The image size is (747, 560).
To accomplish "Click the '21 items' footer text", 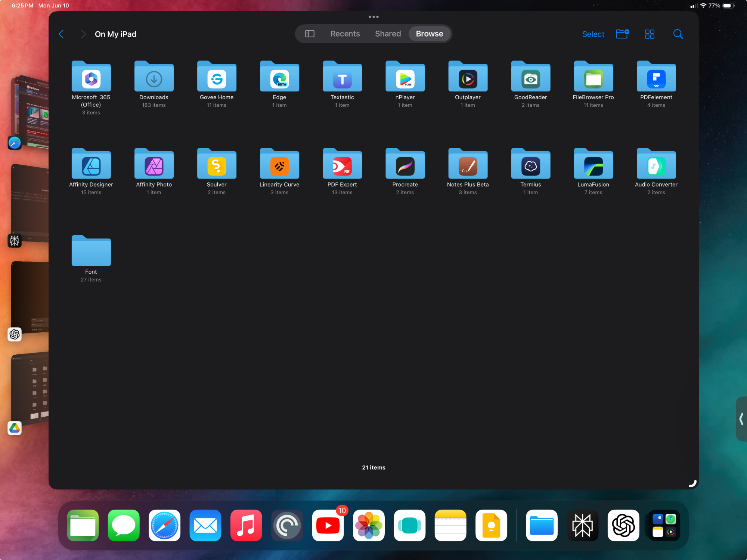I will 373,467.
